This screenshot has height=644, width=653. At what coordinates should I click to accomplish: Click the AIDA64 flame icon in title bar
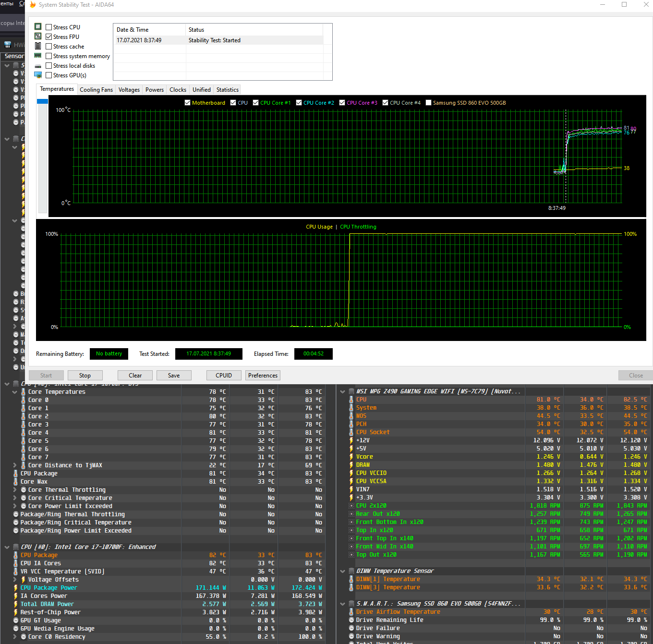coord(33,5)
